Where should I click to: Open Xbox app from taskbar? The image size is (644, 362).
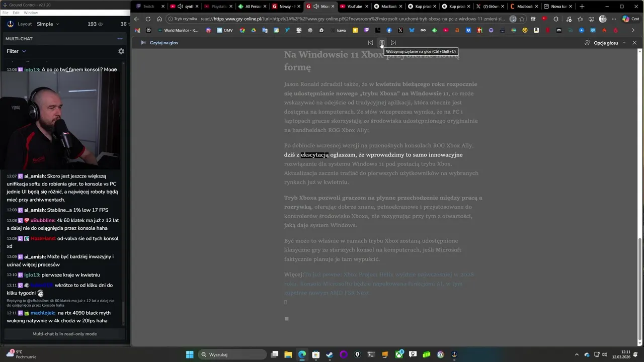pyautogui.click(x=399, y=354)
